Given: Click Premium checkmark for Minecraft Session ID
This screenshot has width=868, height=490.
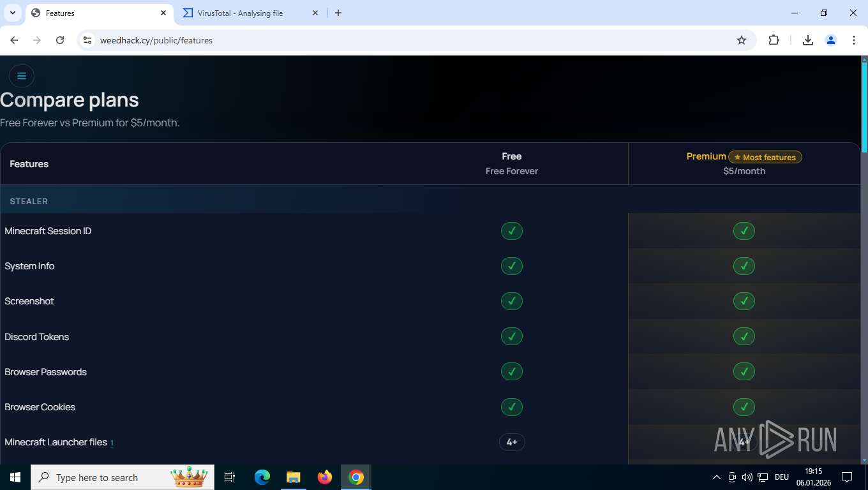Looking at the screenshot, I should (744, 231).
